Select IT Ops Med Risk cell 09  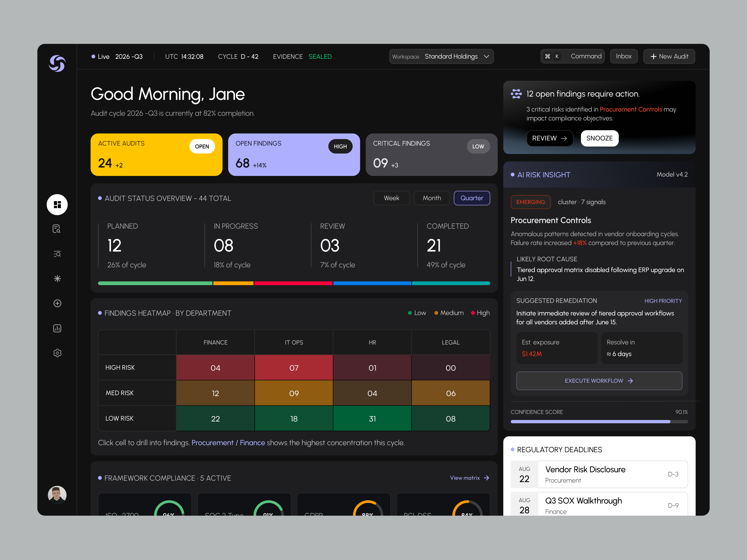click(294, 393)
